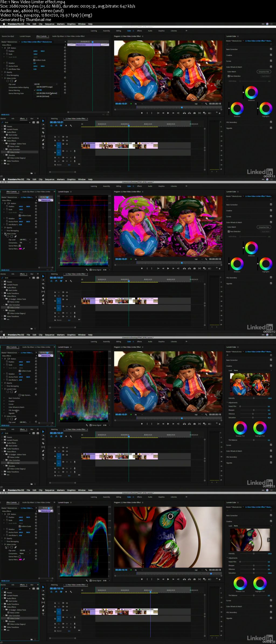Toggle Basic Correction checkbox in the 00:03:22 frame
Screen dimensions: 276x644
pyautogui.click(x=271, y=360)
